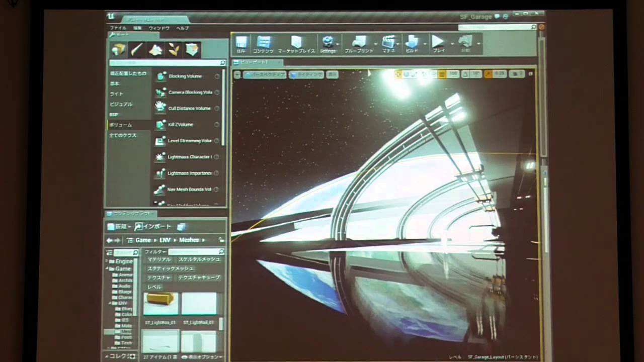Screen dimensions: 644x362
Task: Click the Settings toolbar icon
Action: 328,42
